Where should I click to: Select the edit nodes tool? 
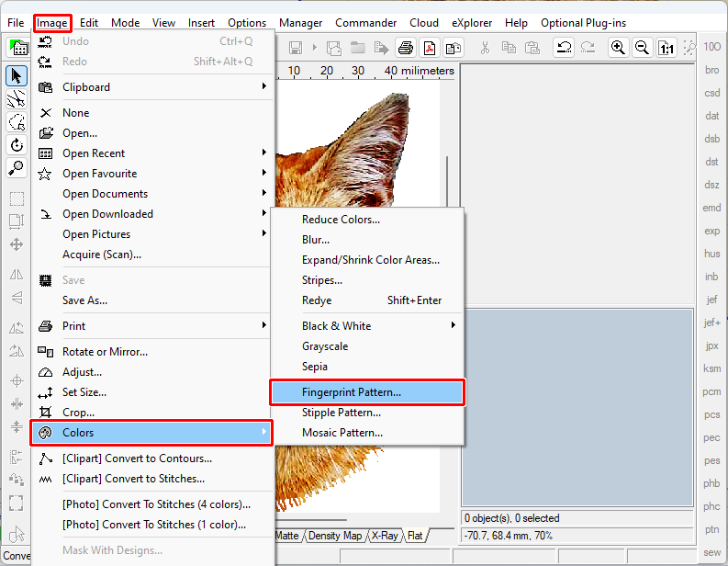click(x=17, y=99)
